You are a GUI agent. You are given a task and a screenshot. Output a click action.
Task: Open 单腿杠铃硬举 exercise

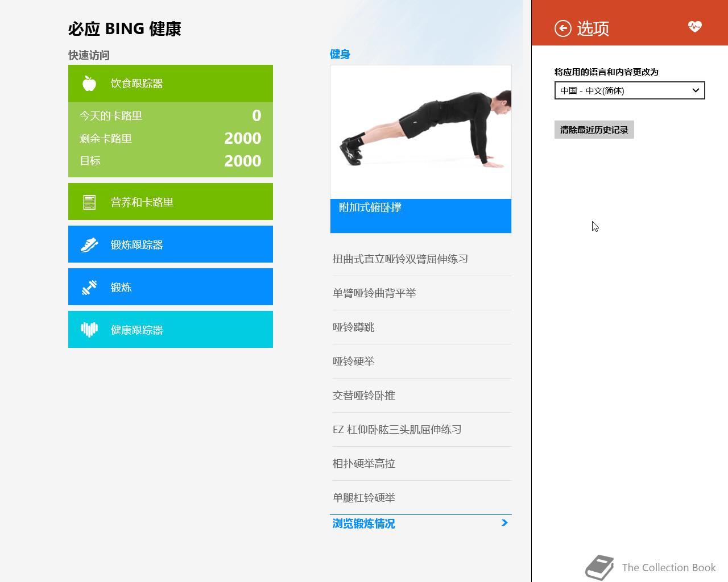click(x=422, y=498)
